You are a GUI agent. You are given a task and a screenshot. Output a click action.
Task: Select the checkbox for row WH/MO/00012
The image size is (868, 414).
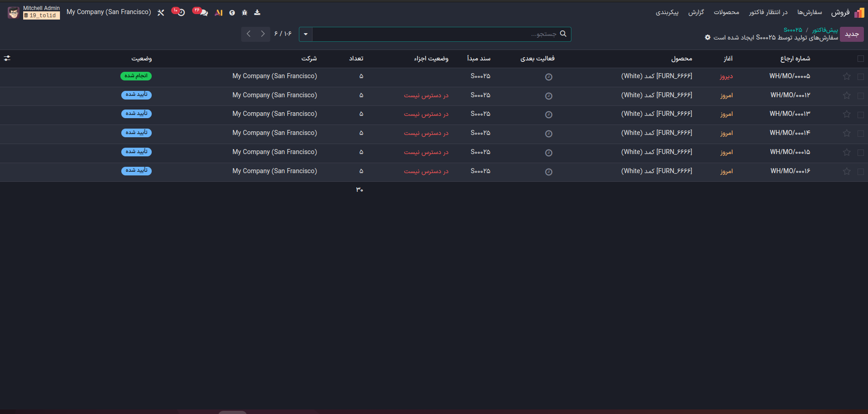pyautogui.click(x=860, y=96)
